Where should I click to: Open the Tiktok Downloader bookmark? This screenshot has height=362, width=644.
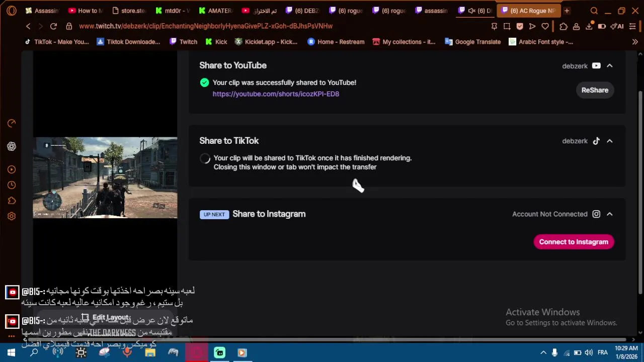click(128, 42)
